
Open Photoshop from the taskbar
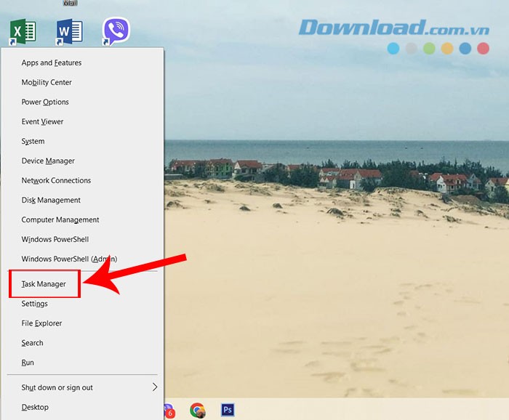point(228,411)
